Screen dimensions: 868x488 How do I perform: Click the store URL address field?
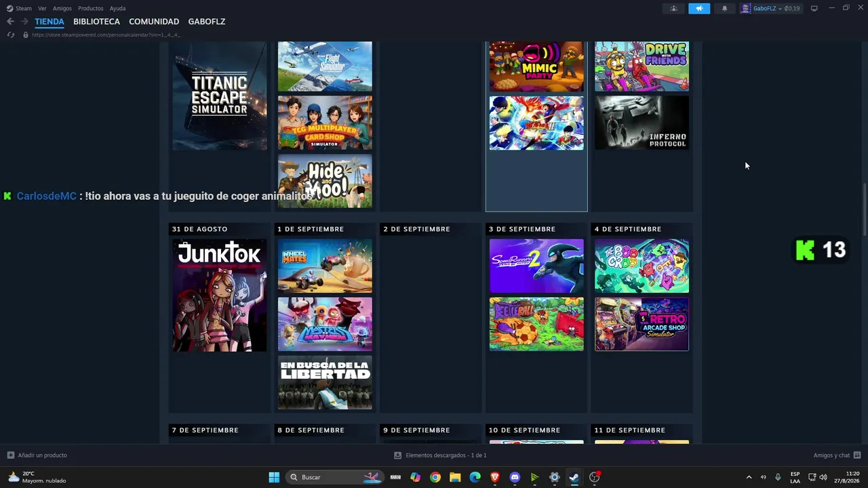[106, 35]
